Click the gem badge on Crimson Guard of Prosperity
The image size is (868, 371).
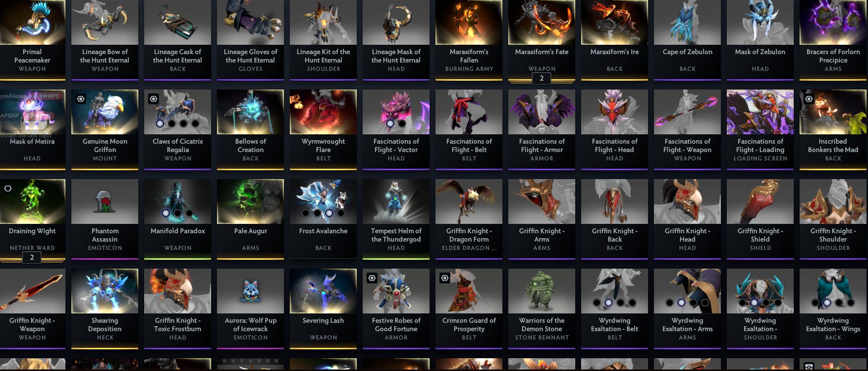(x=445, y=278)
